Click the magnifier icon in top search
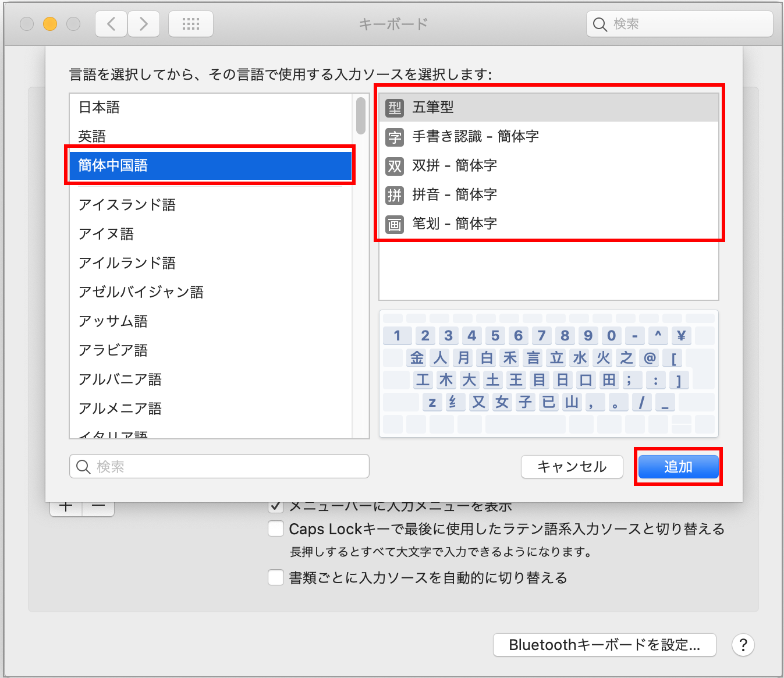The image size is (784, 678). pos(600,24)
